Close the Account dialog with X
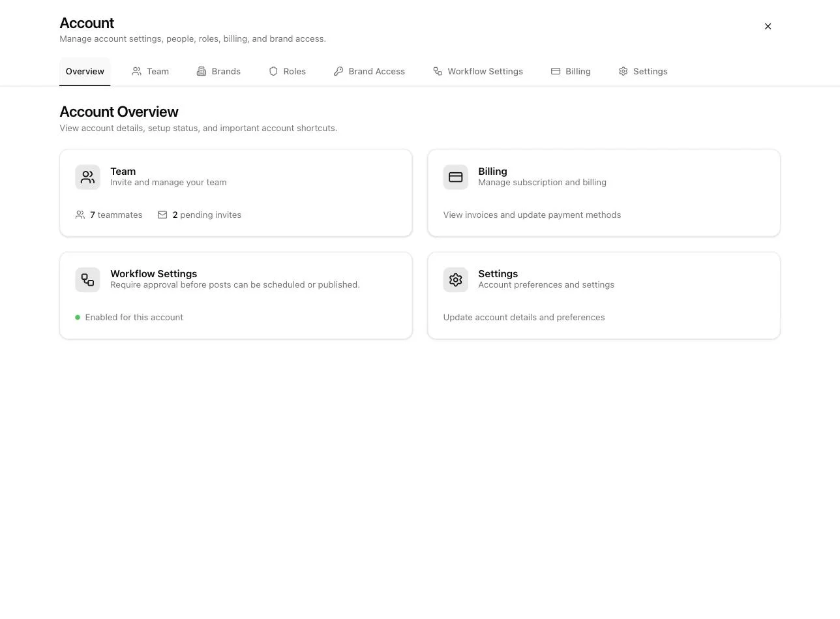The image size is (840, 619). pos(768,26)
